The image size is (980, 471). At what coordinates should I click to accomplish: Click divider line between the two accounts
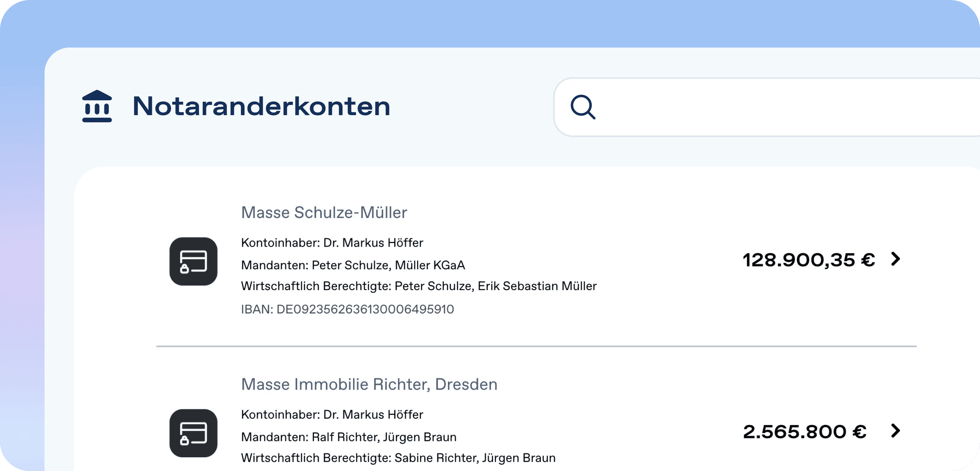pyautogui.click(x=536, y=346)
